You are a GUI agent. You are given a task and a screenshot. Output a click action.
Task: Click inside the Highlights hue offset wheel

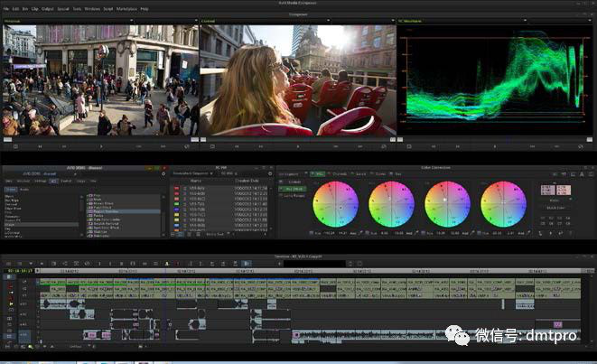pos(447,204)
